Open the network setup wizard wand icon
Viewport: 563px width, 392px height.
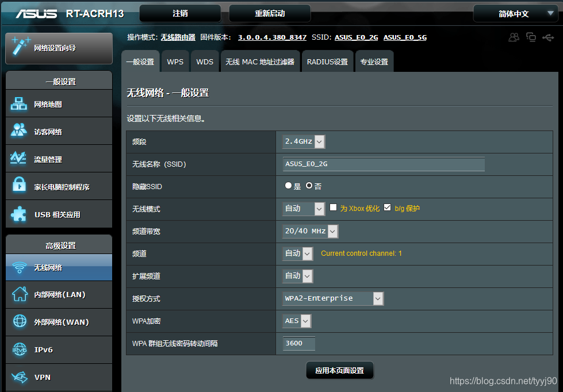click(21, 46)
